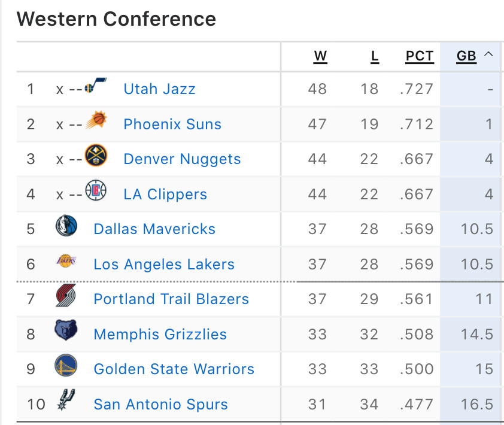504x425 pixels.
Task: Click the Phoenix Suns logo icon
Action: [96, 120]
